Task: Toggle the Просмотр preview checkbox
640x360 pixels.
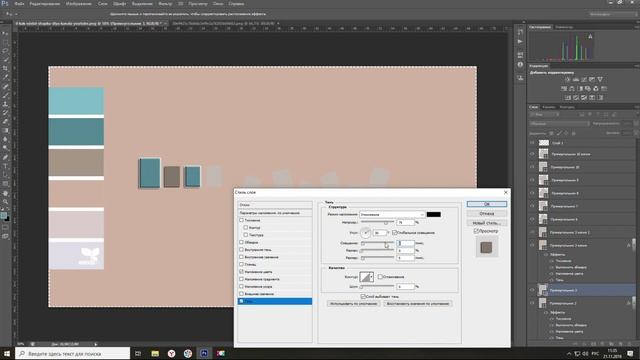Action: (476, 231)
